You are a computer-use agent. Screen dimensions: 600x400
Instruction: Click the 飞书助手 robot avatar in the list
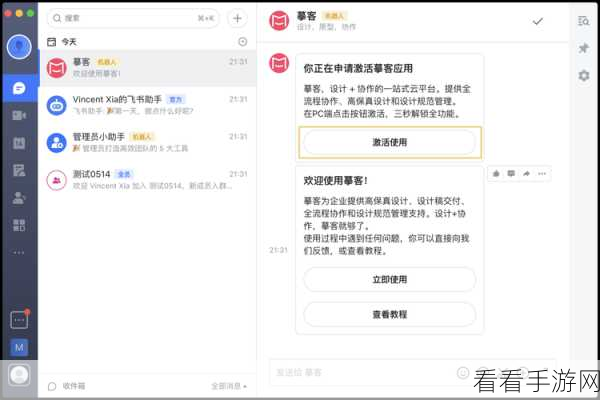(57, 105)
